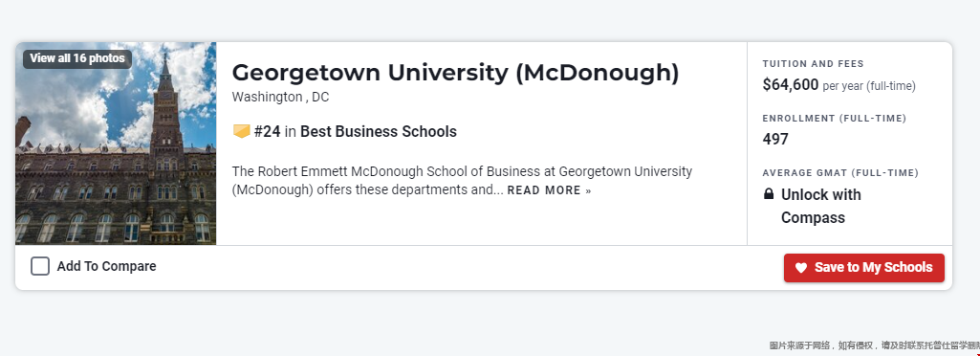Click the $64,600 tuition amount
This screenshot has width=980, height=356.
click(790, 84)
